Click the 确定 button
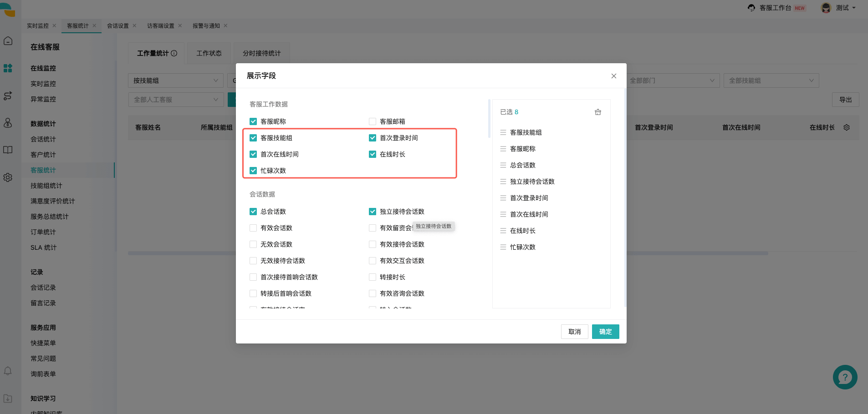The width and height of the screenshot is (868, 414). click(606, 332)
